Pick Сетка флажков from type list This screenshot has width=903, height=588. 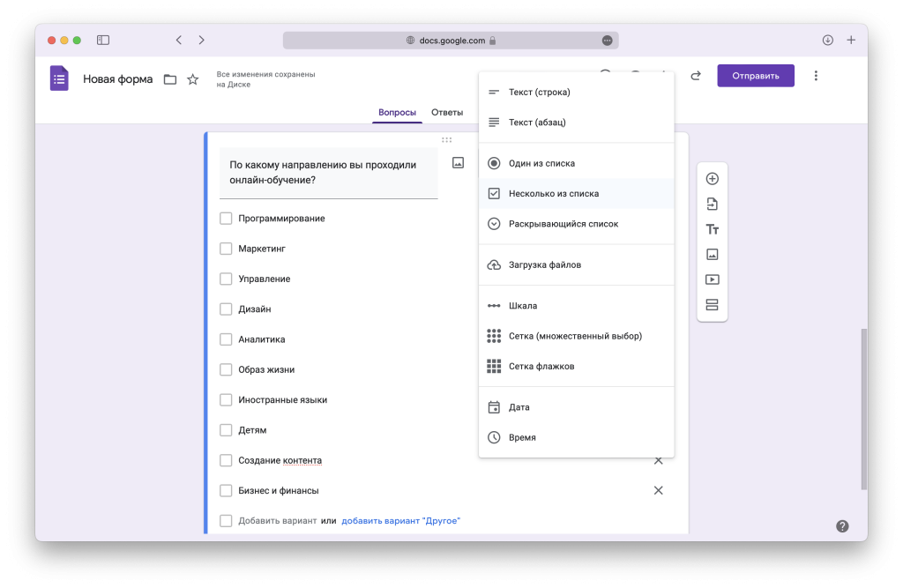(x=541, y=367)
